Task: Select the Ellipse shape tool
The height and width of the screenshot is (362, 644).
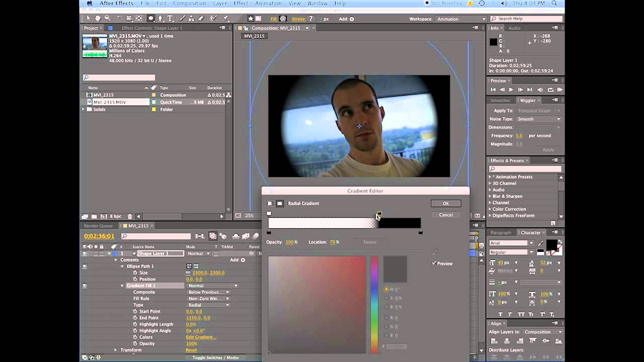Action: pyautogui.click(x=151, y=19)
